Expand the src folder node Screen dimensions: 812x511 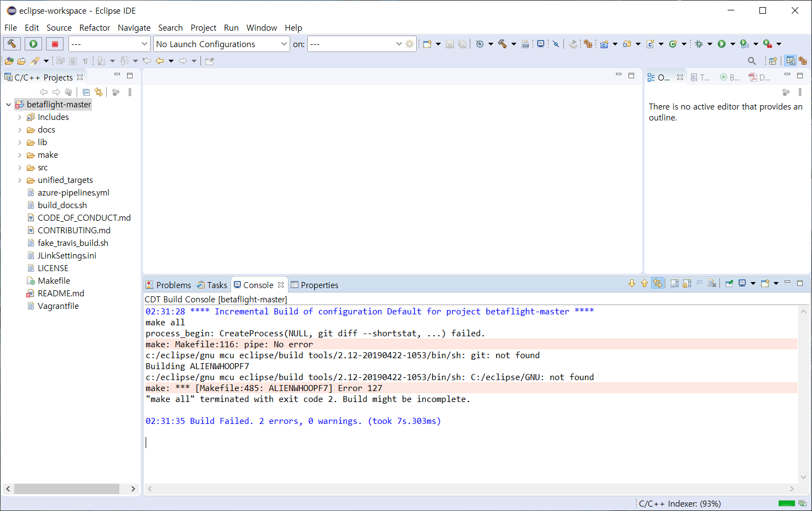coord(20,168)
